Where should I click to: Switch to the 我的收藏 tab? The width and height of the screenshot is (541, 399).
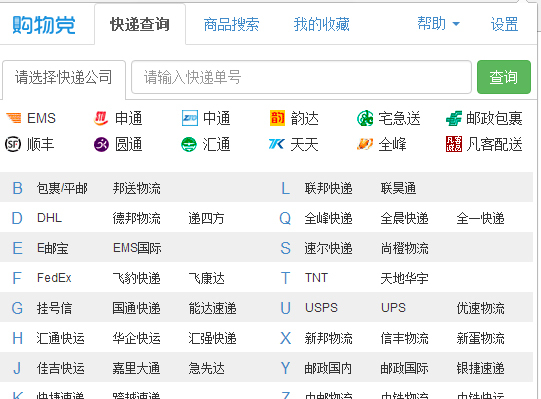pyautogui.click(x=322, y=24)
